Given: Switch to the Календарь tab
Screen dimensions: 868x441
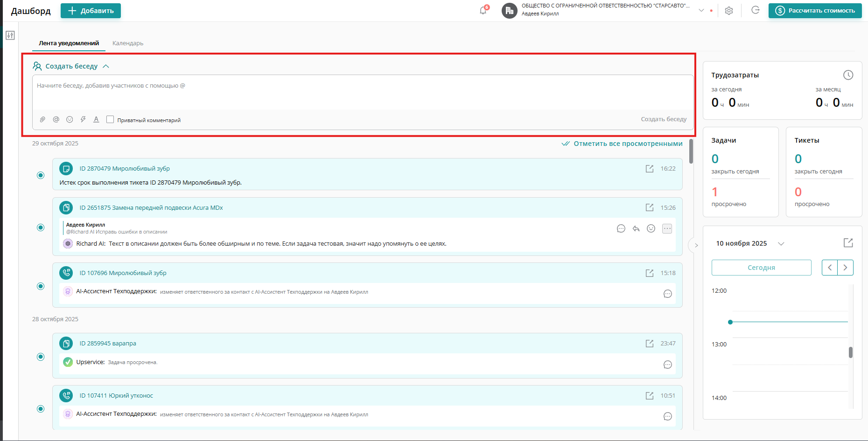Looking at the screenshot, I should click(128, 43).
